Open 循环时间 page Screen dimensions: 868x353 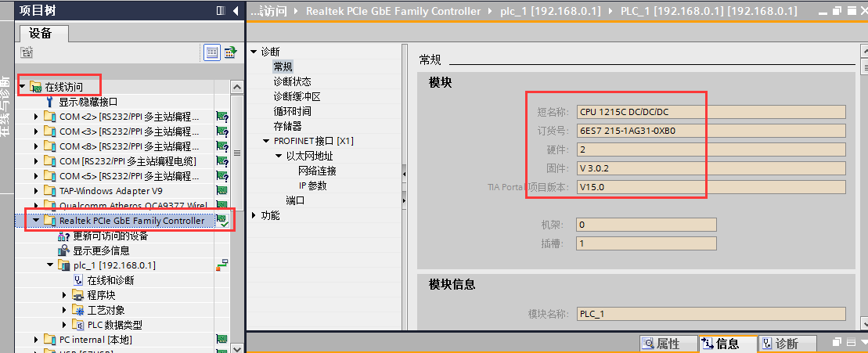tap(292, 111)
